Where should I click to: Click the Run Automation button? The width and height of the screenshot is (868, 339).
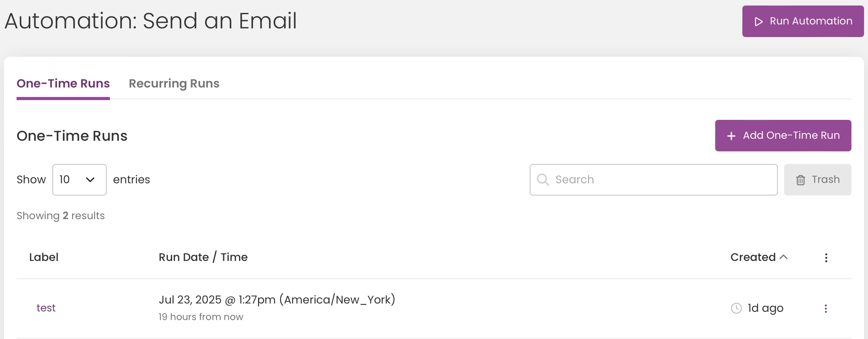coord(803,21)
